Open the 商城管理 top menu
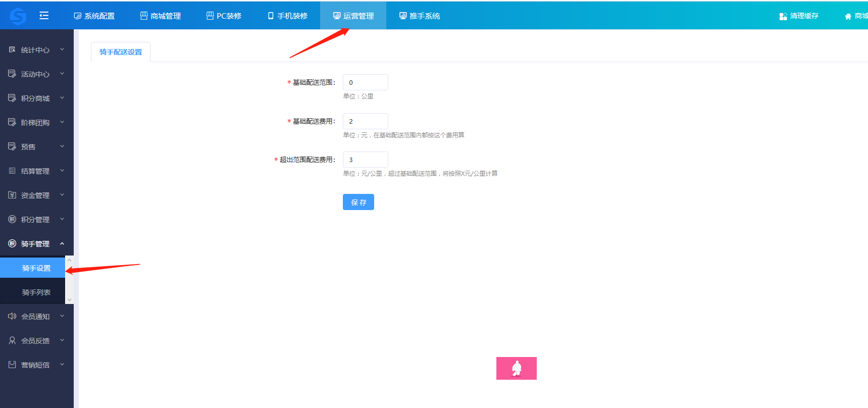868x408 pixels. click(161, 16)
